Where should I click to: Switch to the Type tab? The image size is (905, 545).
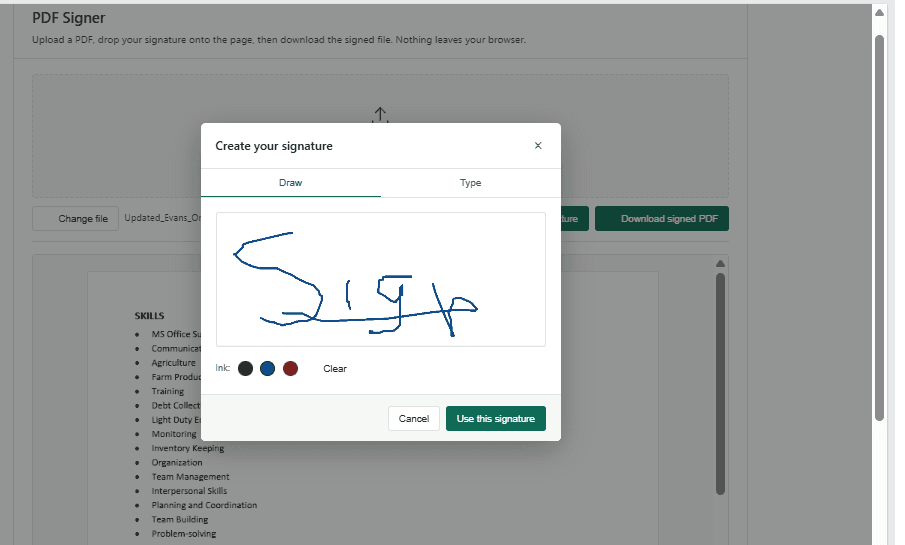(x=470, y=182)
